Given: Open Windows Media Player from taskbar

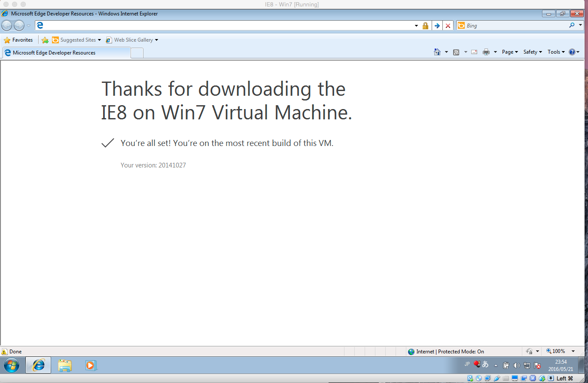Looking at the screenshot, I should coord(91,365).
